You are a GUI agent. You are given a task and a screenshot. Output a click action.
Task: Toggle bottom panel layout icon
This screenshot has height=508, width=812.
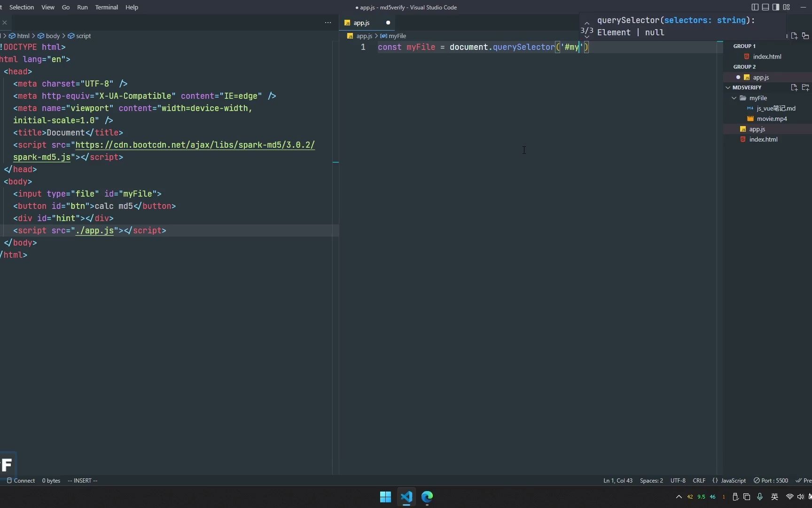click(765, 7)
